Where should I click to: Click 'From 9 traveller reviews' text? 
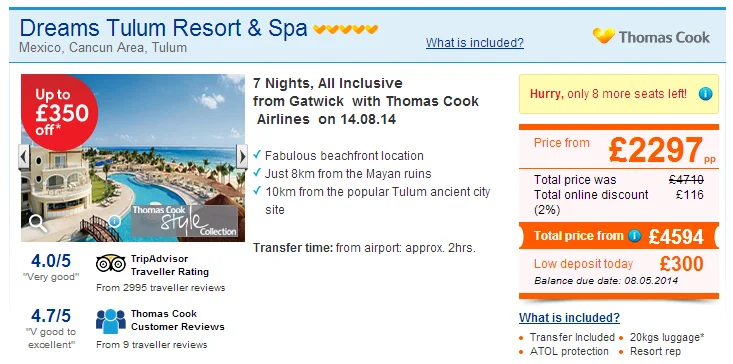(x=151, y=345)
